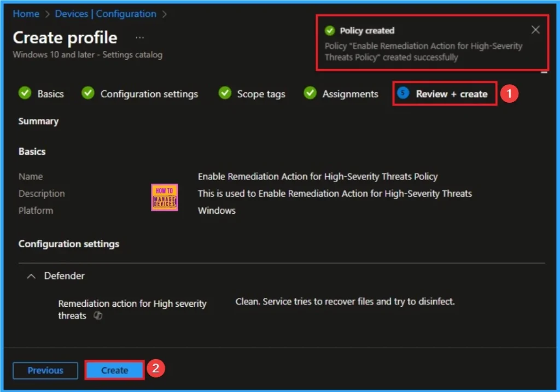Click the checkmark icon next to Assignments
This screenshot has width=560, height=392.
(x=310, y=93)
